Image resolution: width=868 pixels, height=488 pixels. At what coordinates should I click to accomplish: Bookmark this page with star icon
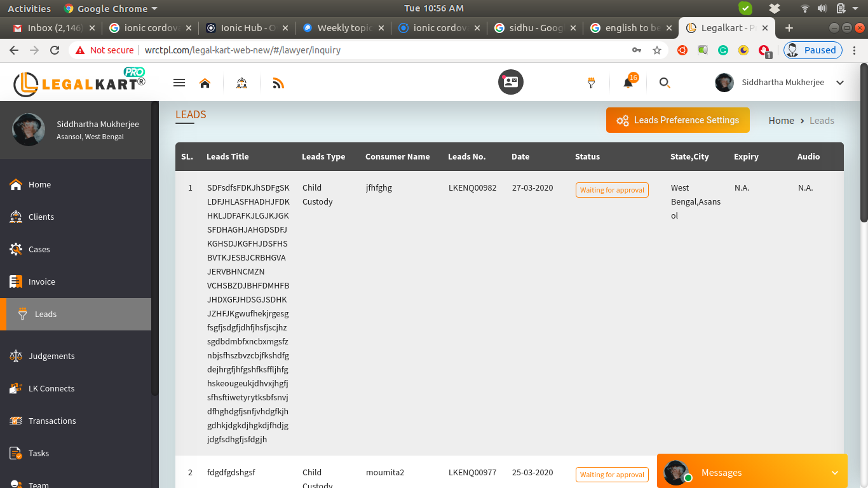(657, 50)
